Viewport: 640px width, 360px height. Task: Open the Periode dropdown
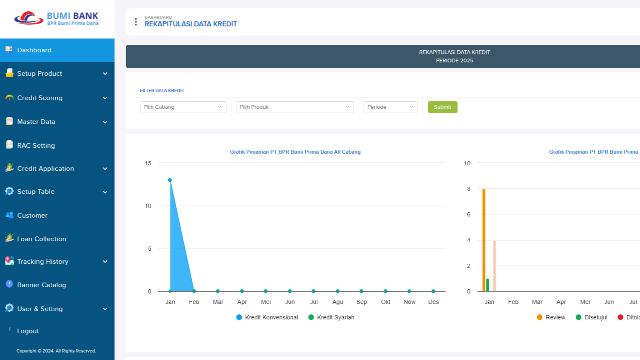coord(390,107)
